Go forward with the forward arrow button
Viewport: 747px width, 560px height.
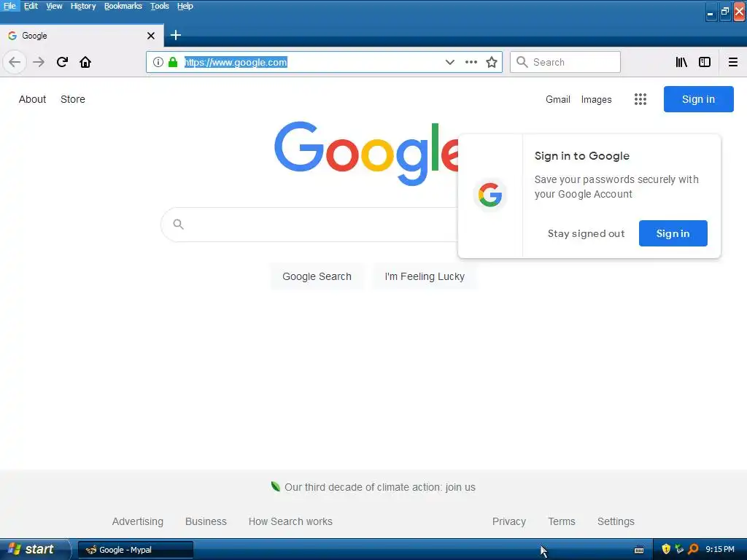click(39, 63)
